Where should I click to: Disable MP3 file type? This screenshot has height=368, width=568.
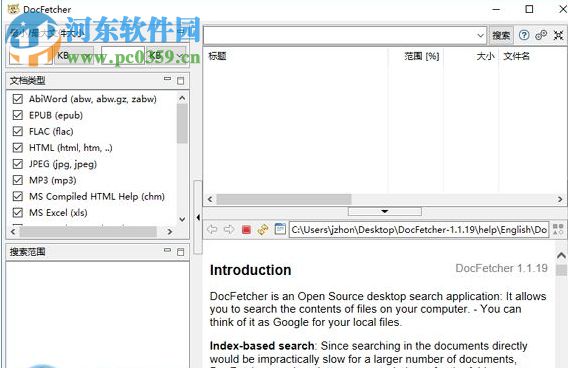(17, 180)
